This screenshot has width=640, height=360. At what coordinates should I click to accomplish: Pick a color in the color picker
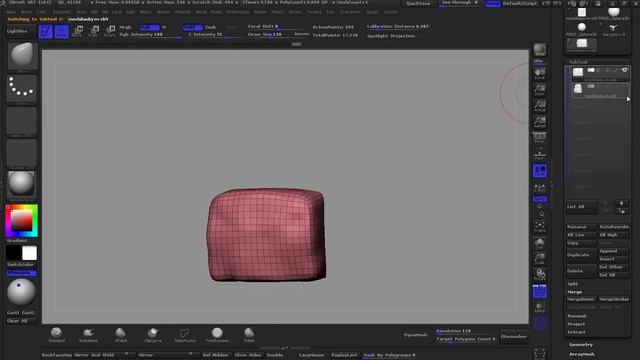[x=22, y=220]
